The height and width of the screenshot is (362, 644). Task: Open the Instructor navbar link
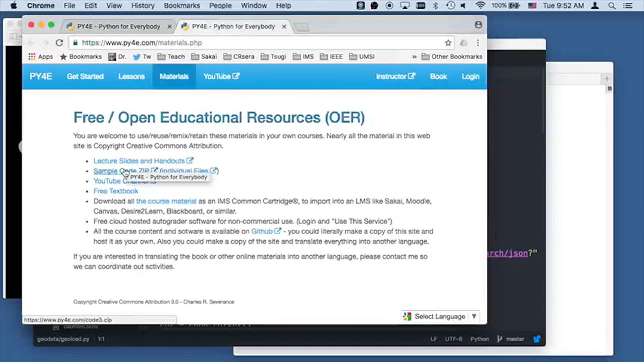coord(395,76)
